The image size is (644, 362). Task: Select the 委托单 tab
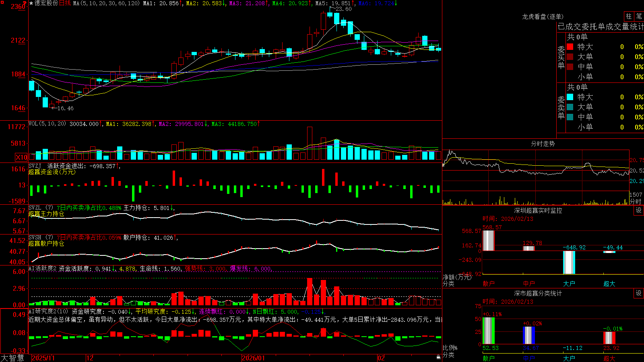(593, 27)
